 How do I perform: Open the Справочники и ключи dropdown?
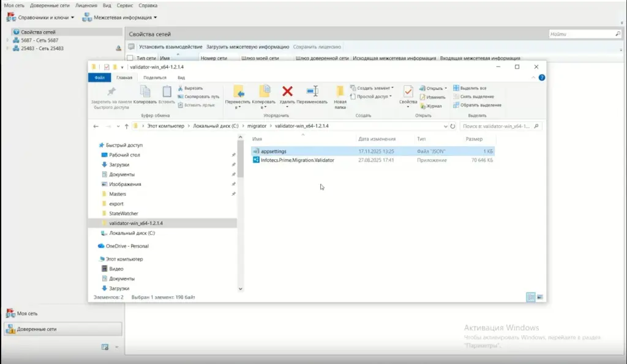pyautogui.click(x=40, y=18)
